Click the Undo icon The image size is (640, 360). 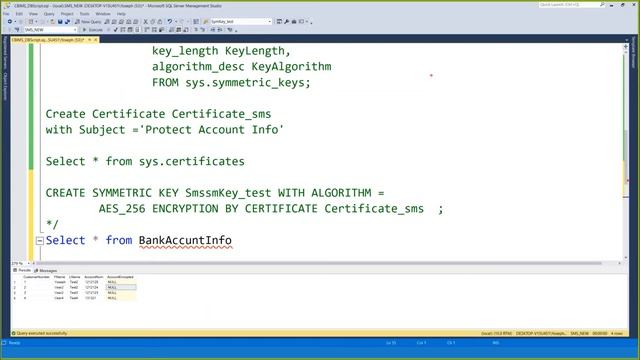(170, 22)
